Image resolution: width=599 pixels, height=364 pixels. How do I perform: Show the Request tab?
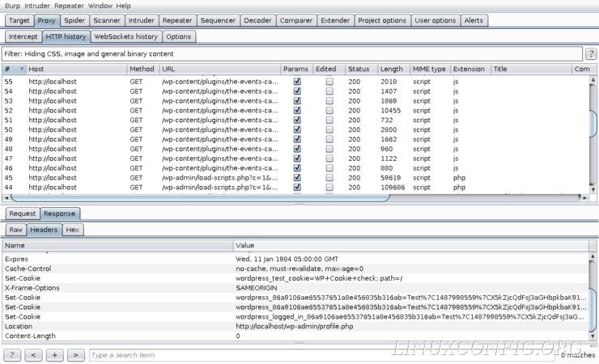pyautogui.click(x=22, y=214)
